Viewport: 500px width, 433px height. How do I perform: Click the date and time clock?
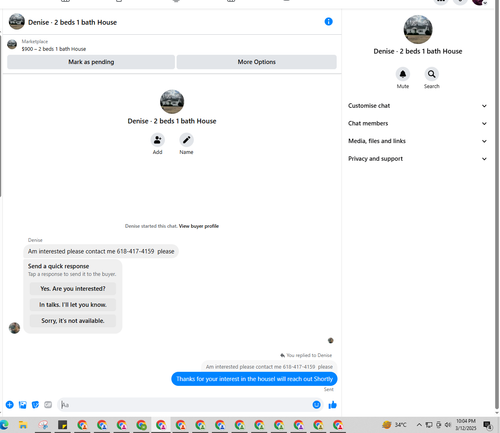click(466, 425)
